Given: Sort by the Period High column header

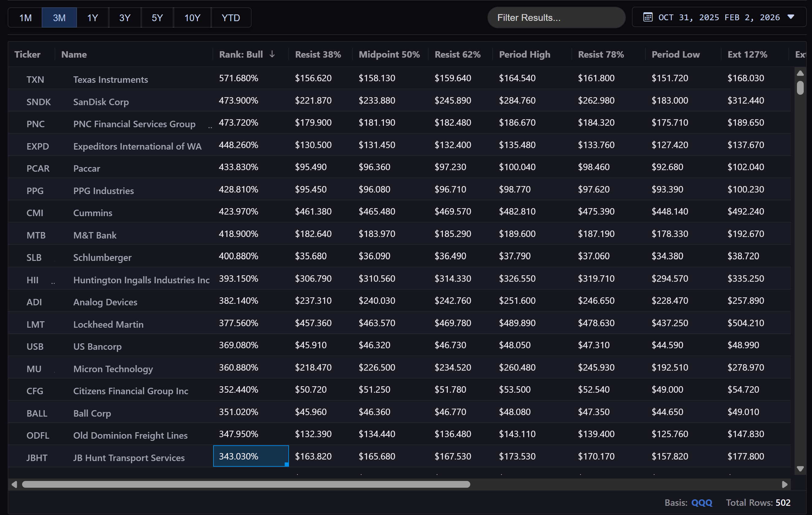Looking at the screenshot, I should pos(524,54).
